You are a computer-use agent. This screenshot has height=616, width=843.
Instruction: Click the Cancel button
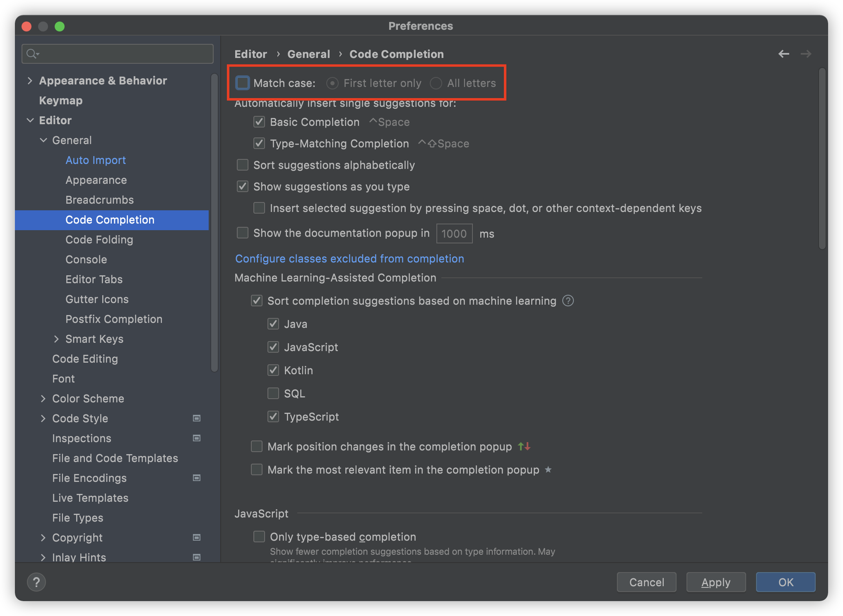(647, 582)
